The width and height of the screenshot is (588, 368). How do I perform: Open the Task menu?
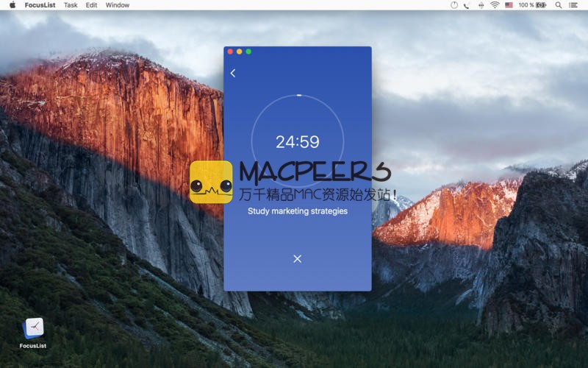click(x=71, y=5)
